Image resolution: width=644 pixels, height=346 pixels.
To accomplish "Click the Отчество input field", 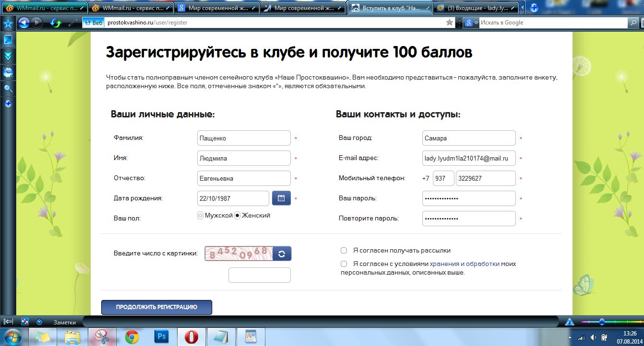I will tap(244, 178).
